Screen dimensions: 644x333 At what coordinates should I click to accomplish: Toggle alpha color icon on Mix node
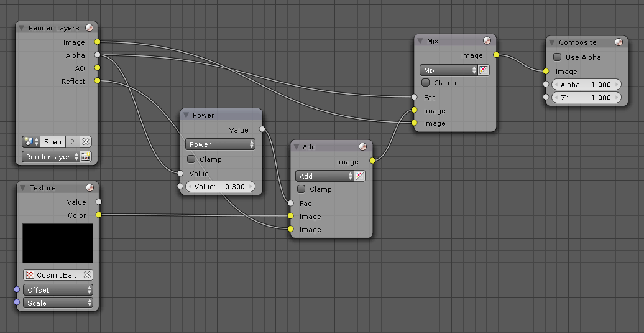[x=484, y=70]
